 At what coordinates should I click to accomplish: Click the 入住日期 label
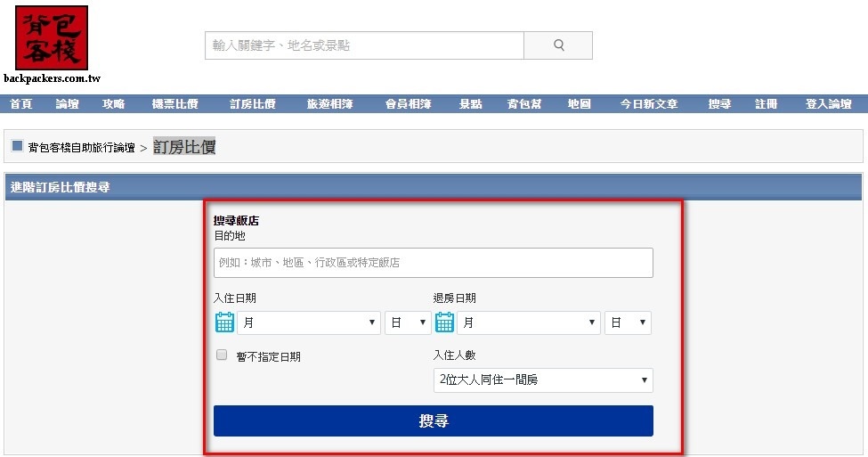point(235,298)
